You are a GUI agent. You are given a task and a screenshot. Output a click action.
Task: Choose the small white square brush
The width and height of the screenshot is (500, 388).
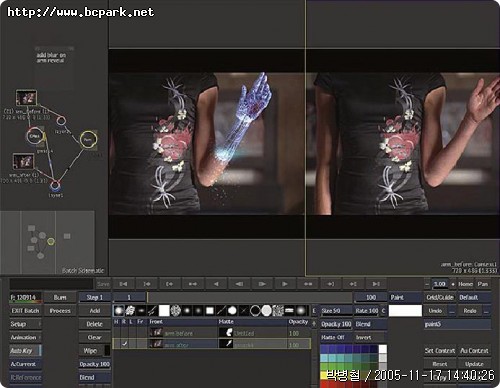[210, 311]
